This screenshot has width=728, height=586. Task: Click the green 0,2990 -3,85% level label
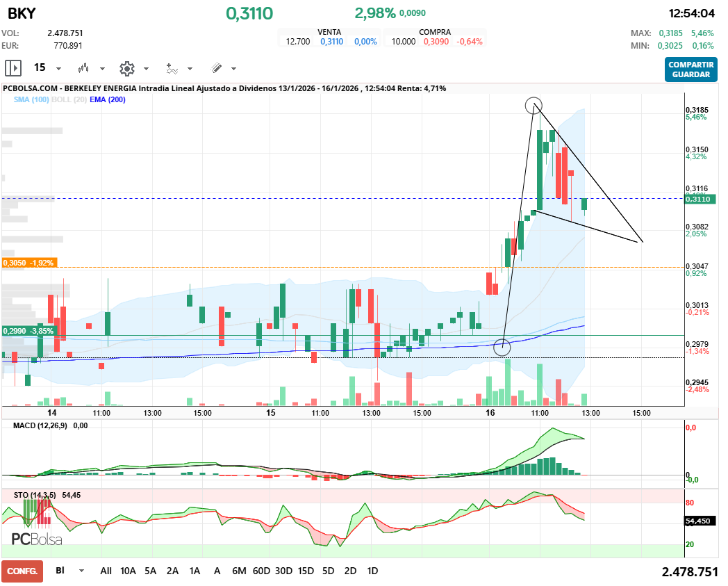pyautogui.click(x=28, y=331)
